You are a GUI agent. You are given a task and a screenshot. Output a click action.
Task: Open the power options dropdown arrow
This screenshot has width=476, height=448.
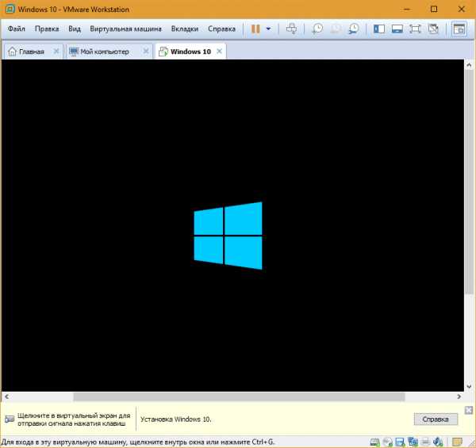(268, 29)
